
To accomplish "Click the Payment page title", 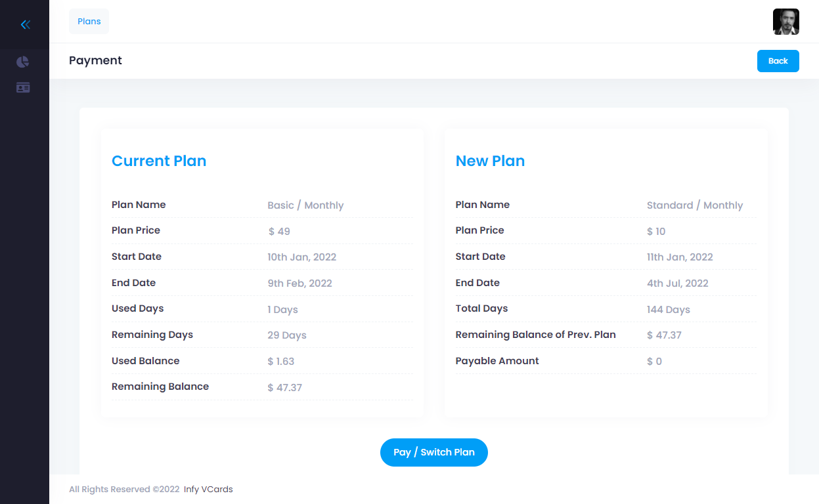I will click(96, 60).
